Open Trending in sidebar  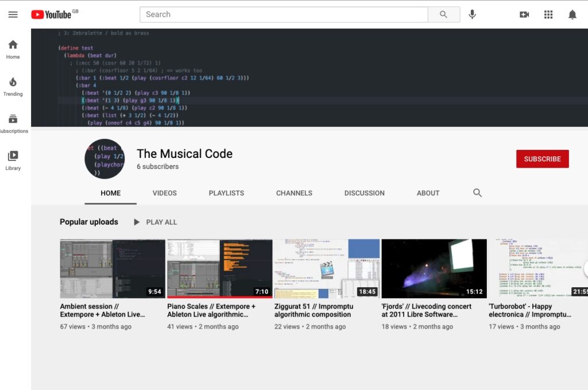point(13,87)
